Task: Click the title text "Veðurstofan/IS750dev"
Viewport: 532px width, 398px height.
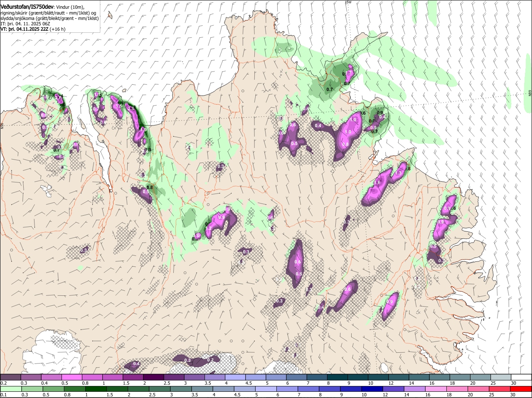Action: (27, 7)
